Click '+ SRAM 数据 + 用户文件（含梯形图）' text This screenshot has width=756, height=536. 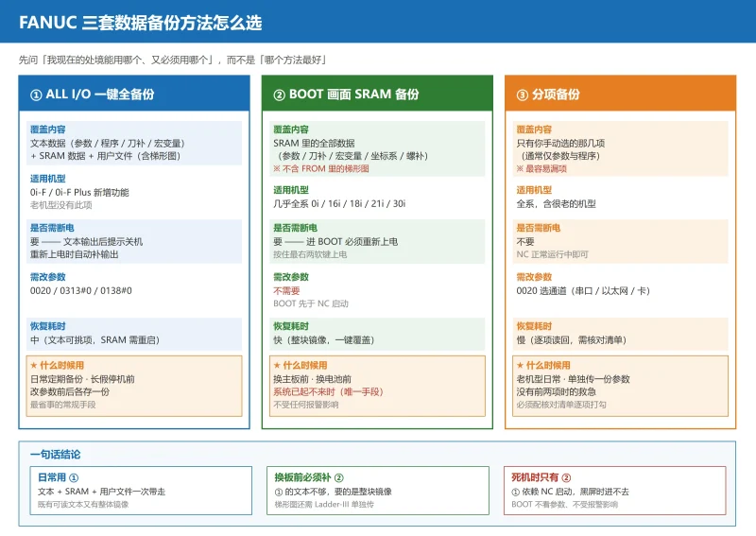tap(105, 156)
